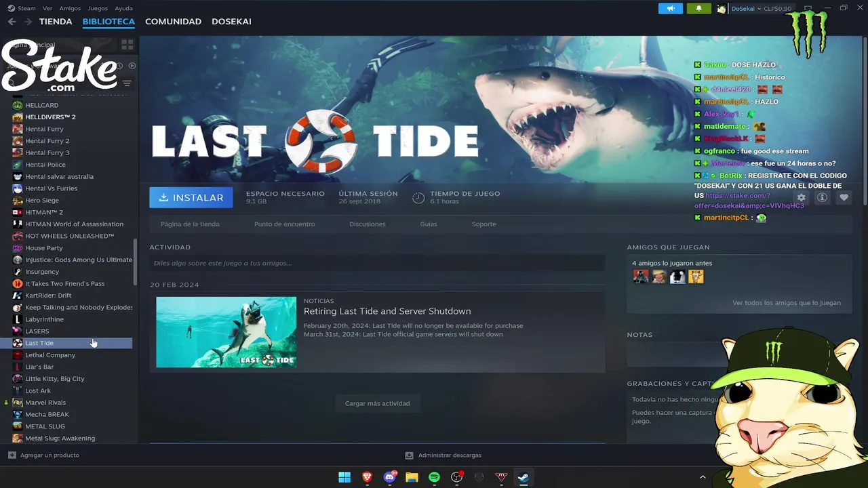Open the game settings gear icon
The image size is (868, 488).
pyautogui.click(x=801, y=197)
